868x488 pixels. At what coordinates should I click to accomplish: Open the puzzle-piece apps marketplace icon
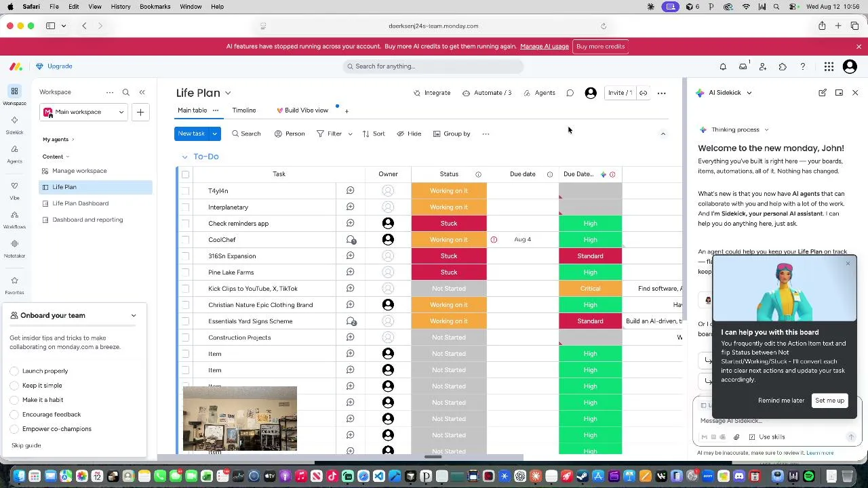[783, 66]
